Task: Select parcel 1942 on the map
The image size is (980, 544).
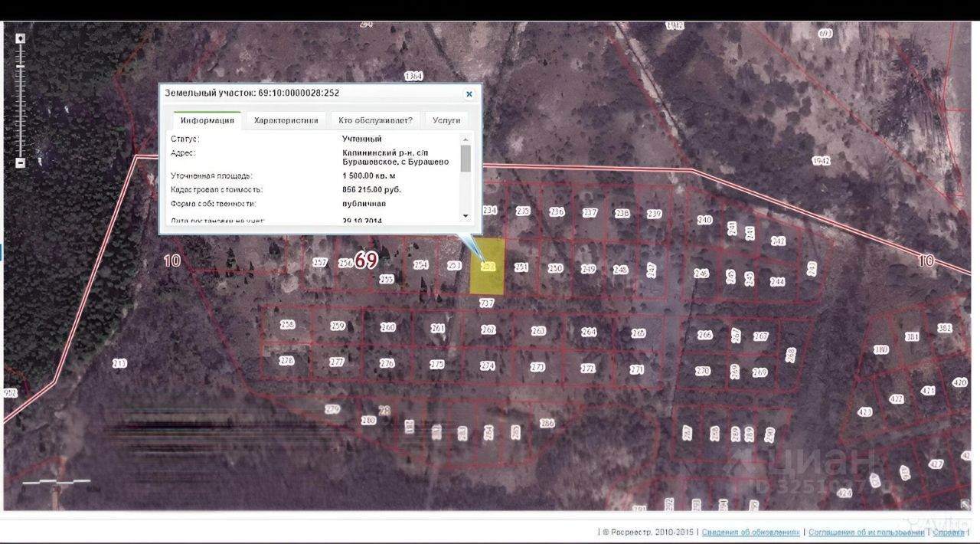Action: click(821, 161)
